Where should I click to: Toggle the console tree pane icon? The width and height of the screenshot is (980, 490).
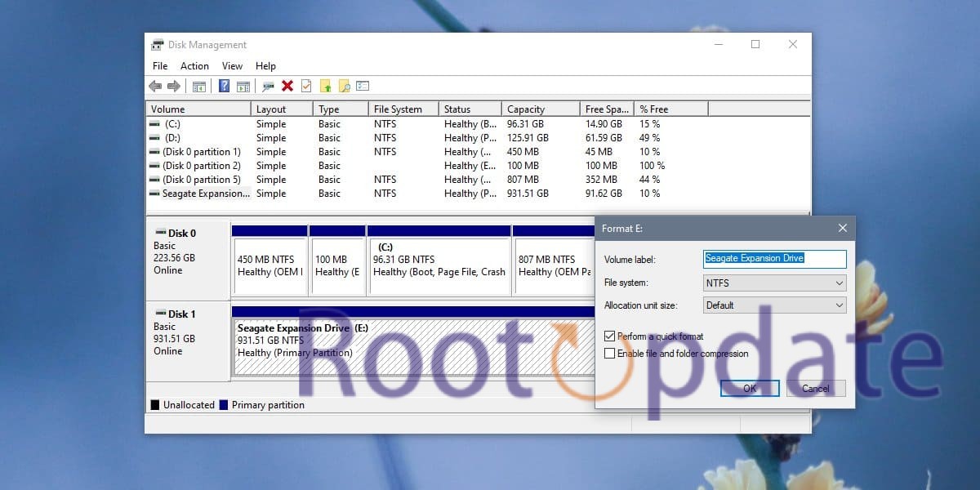click(x=201, y=86)
